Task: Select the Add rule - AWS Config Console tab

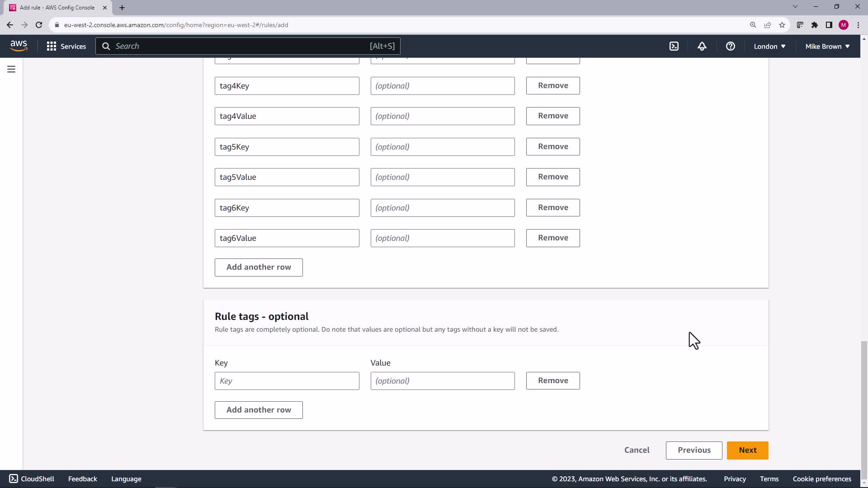Action: click(x=57, y=7)
